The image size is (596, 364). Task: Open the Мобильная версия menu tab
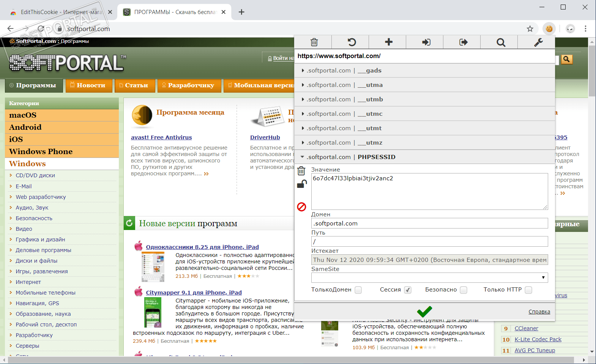coord(259,85)
